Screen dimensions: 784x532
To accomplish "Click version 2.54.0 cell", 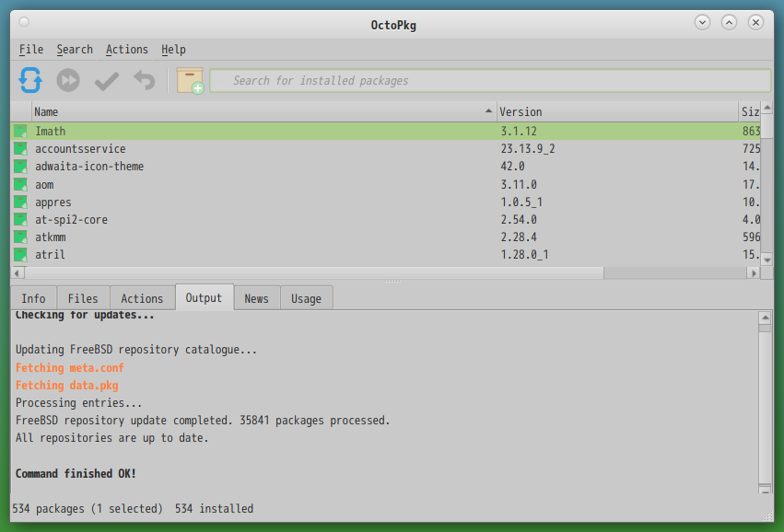I will (x=519, y=220).
